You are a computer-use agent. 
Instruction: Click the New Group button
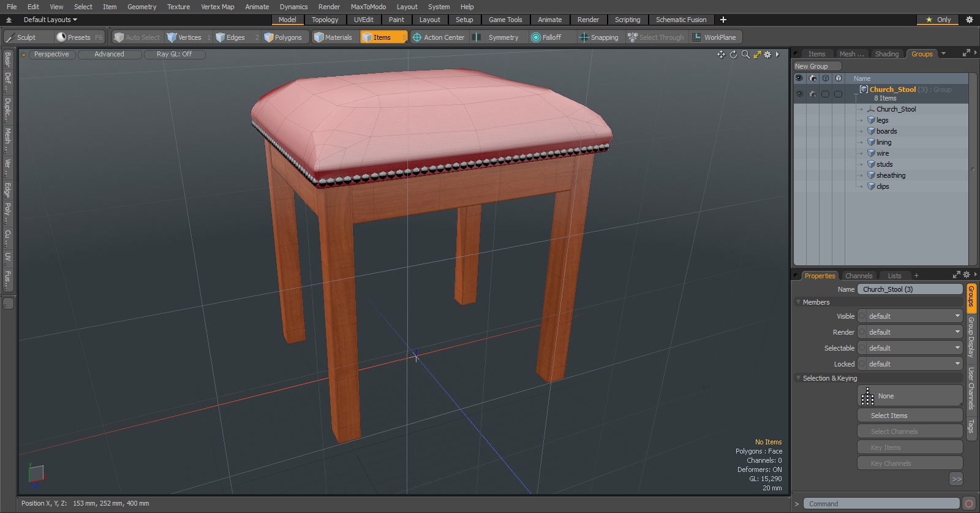click(817, 66)
